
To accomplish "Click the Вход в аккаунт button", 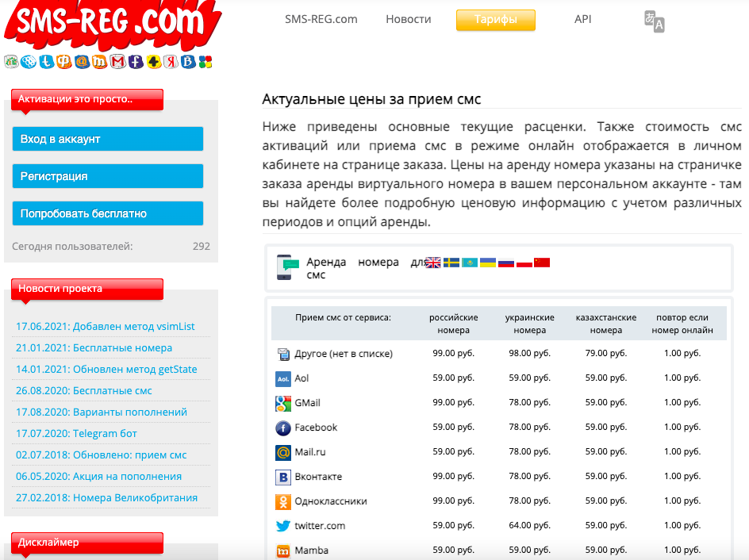I will 108,139.
